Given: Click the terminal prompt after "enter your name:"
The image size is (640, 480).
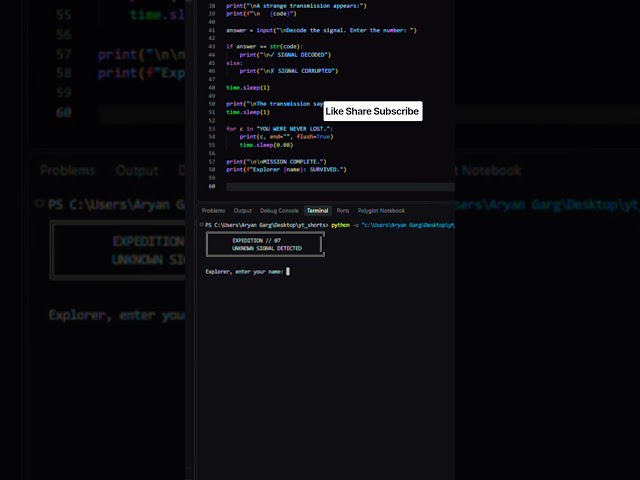Looking at the screenshot, I should [288, 271].
